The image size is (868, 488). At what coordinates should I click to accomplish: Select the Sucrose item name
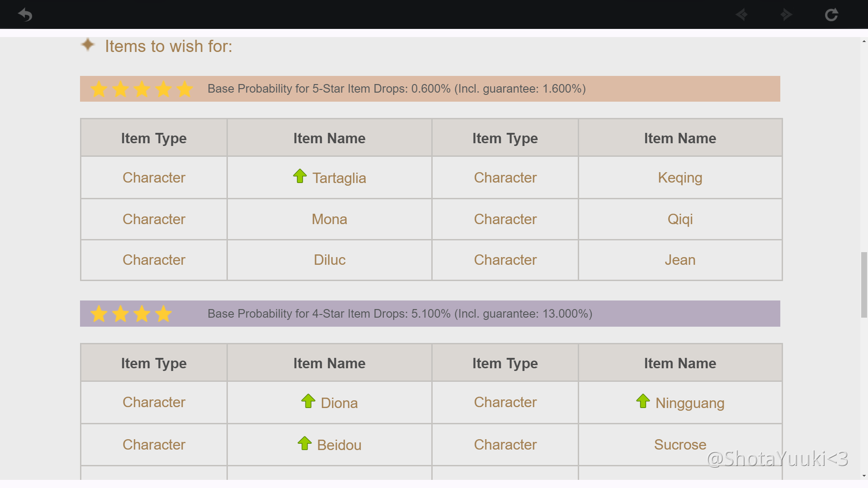tap(680, 445)
